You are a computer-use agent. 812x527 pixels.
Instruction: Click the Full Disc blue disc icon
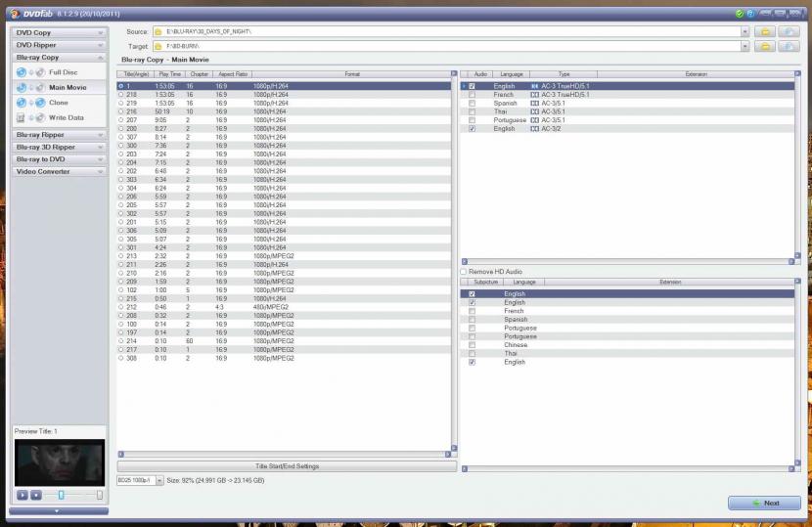(x=22, y=72)
